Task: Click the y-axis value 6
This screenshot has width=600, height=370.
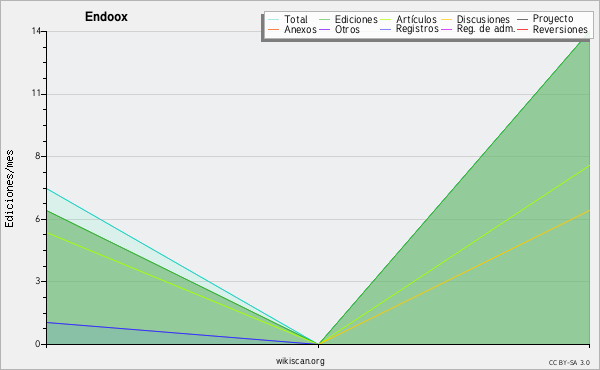Action: tap(38, 219)
